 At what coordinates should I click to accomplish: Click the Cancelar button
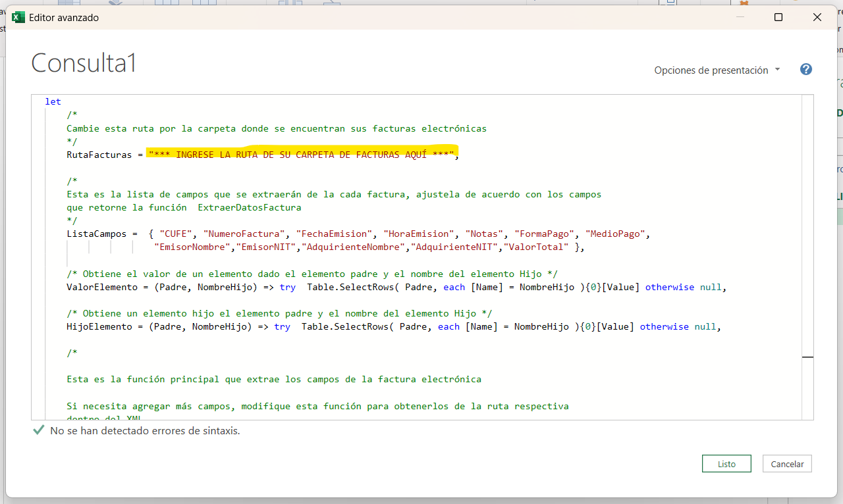point(787,463)
